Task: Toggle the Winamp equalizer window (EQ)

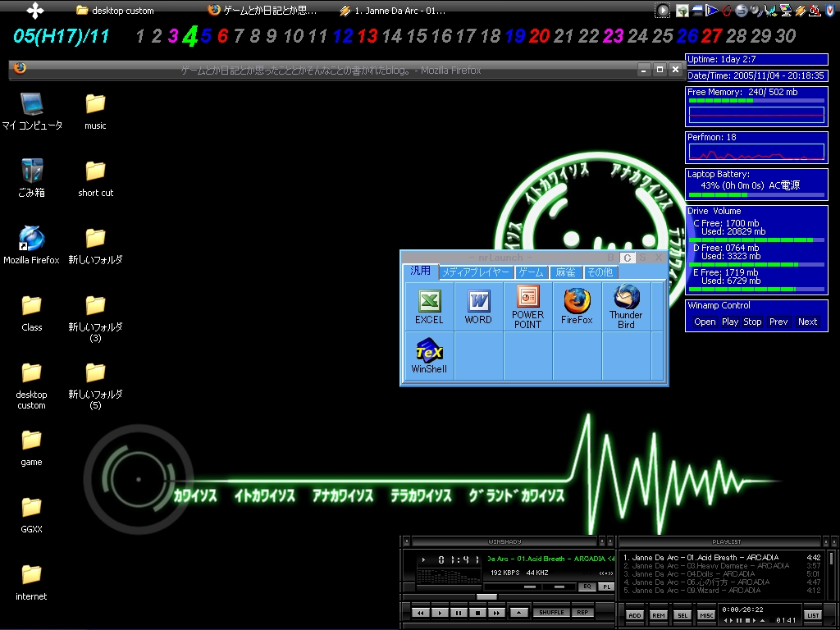Action: (587, 587)
